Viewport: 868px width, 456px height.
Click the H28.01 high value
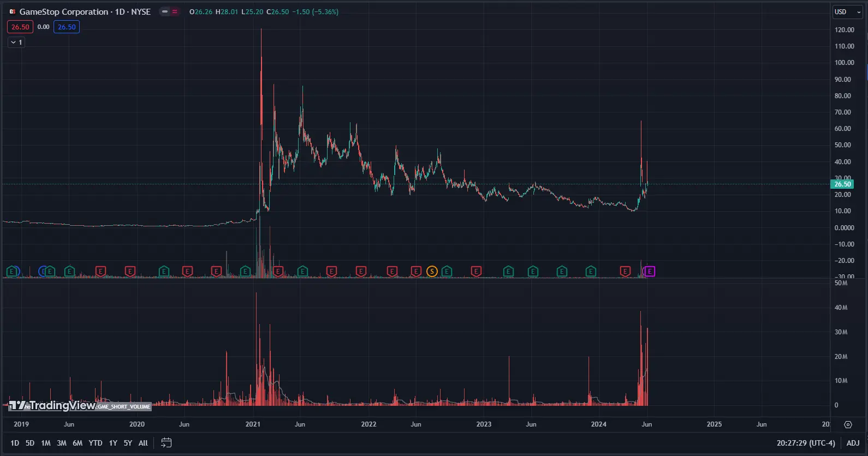coord(227,11)
